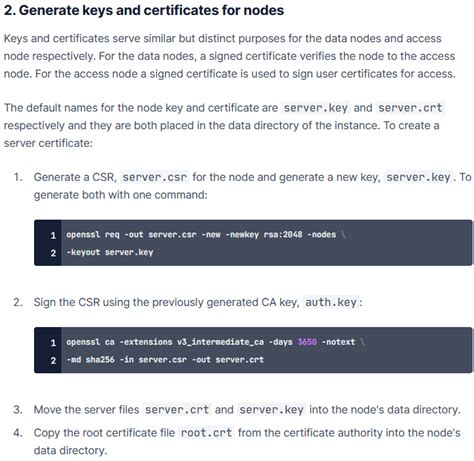Click inline code server.crt in default names paragraph
The height and width of the screenshot is (461, 474).
point(410,108)
